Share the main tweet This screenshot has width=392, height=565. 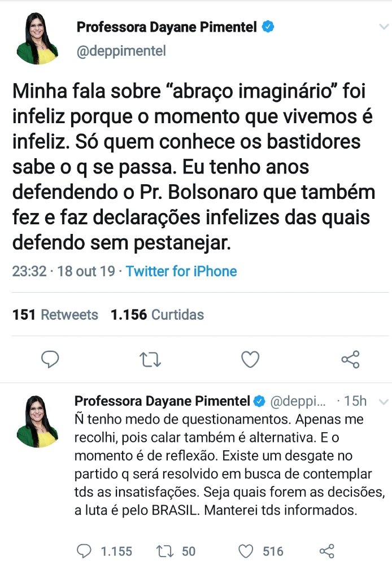coord(350,359)
